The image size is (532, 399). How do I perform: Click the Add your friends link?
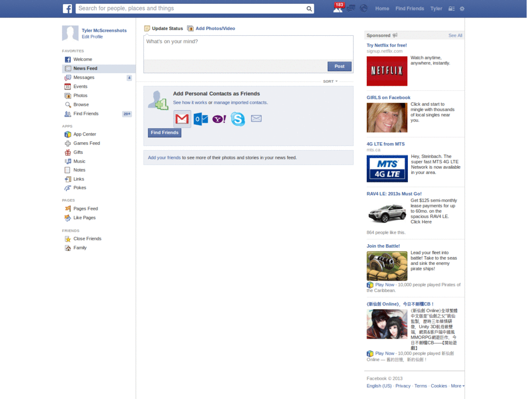click(x=164, y=158)
